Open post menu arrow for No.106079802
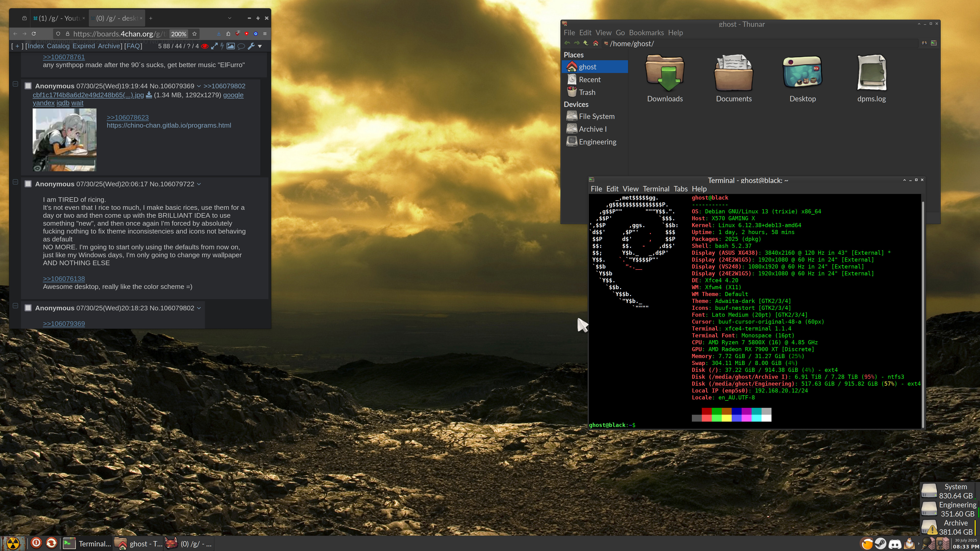This screenshot has height=551, width=980. (x=199, y=308)
